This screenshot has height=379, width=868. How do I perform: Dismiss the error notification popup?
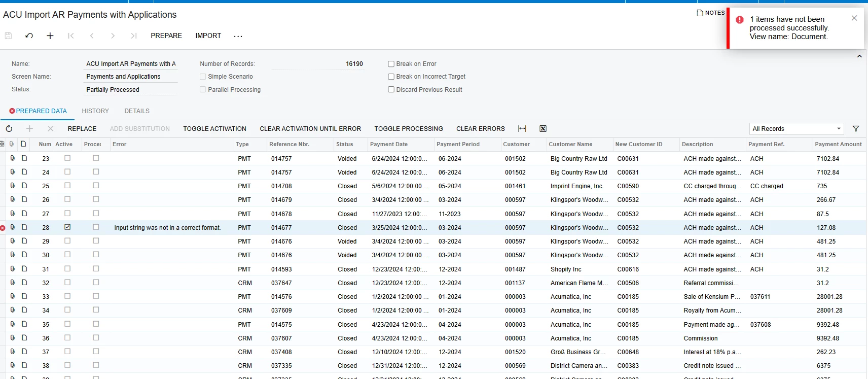[x=854, y=18]
